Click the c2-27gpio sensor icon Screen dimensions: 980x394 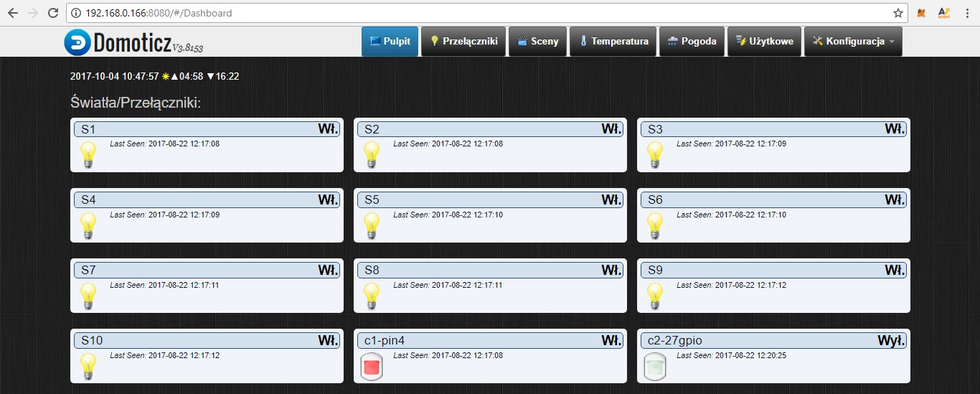point(654,367)
